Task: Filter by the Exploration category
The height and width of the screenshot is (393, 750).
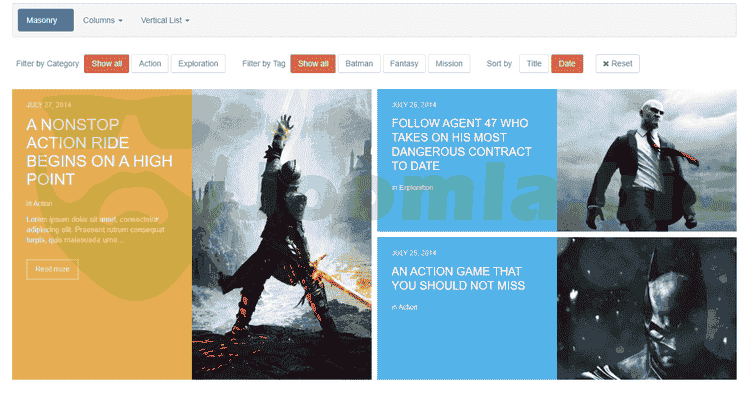Action: 198,64
